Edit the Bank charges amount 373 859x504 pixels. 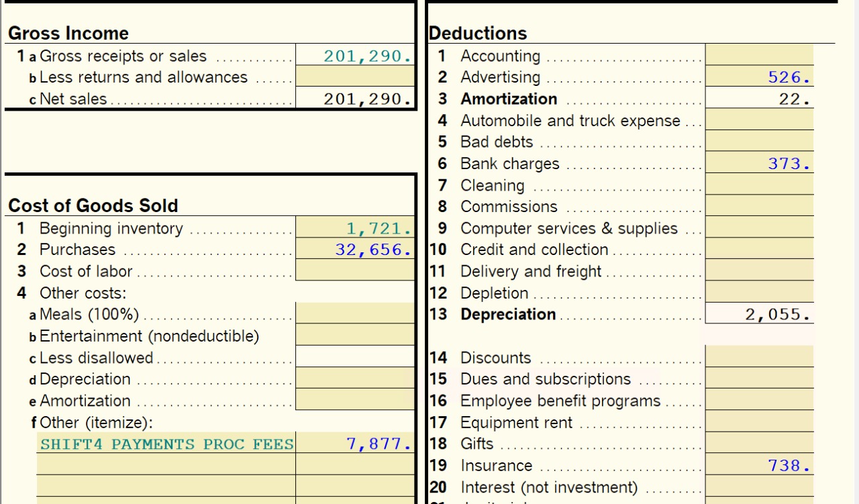pyautogui.click(x=759, y=164)
